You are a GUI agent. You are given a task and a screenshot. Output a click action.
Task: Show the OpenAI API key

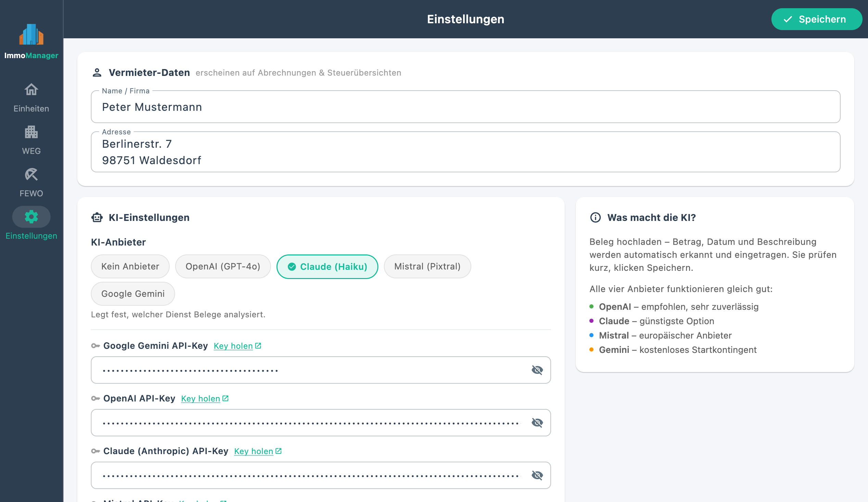[537, 423]
